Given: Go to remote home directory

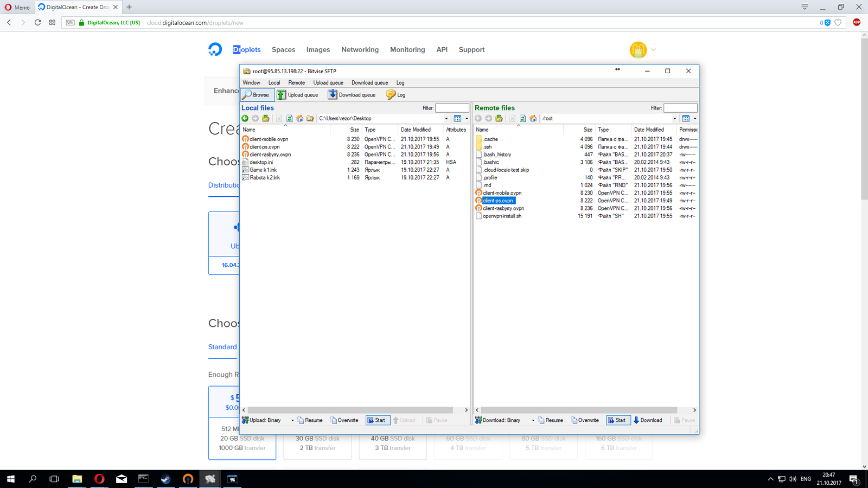Looking at the screenshot, I should coord(533,118).
